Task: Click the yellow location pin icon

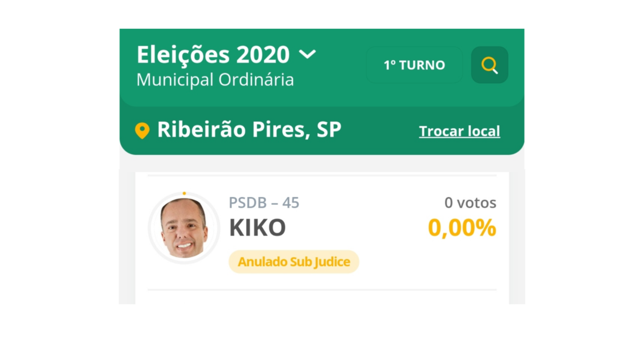Action: (x=142, y=131)
